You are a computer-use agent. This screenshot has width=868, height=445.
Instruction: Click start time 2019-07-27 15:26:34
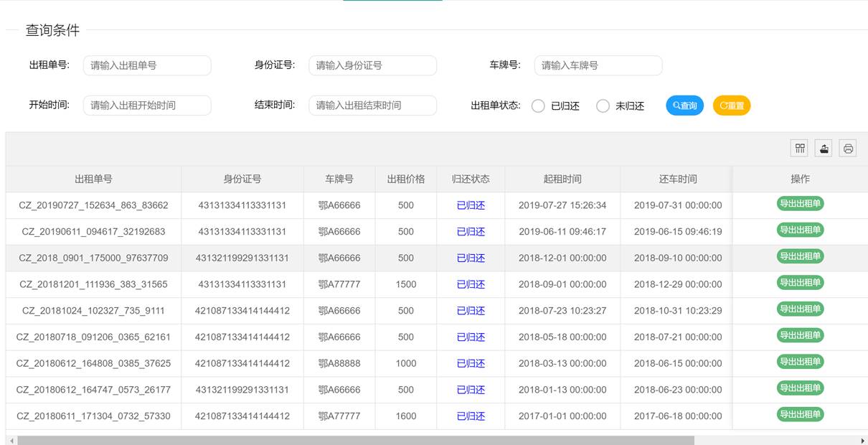coord(562,205)
